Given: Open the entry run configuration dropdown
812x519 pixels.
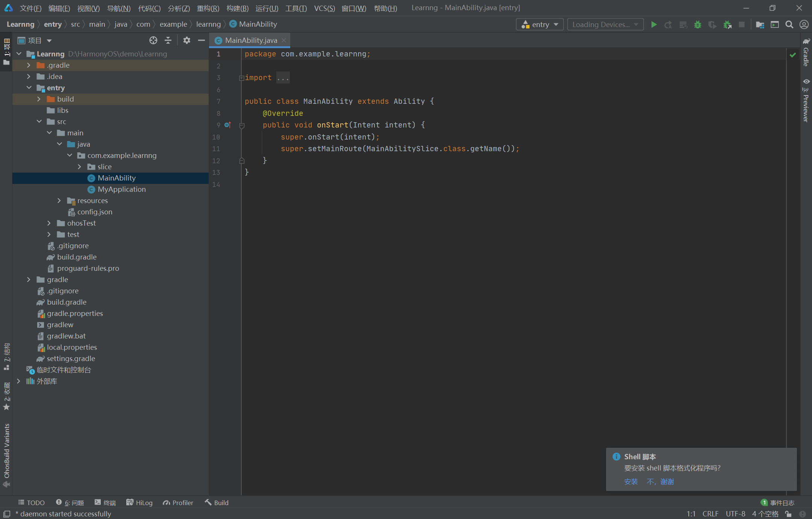Looking at the screenshot, I should (540, 24).
